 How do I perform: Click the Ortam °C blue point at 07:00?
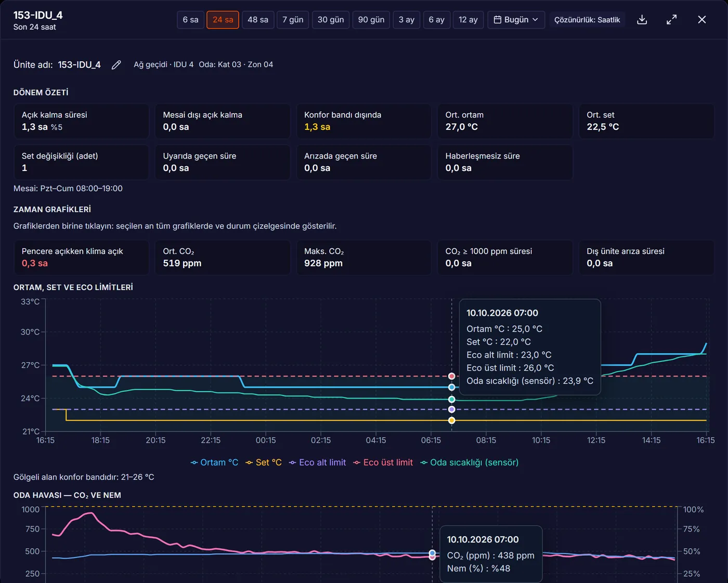point(451,387)
